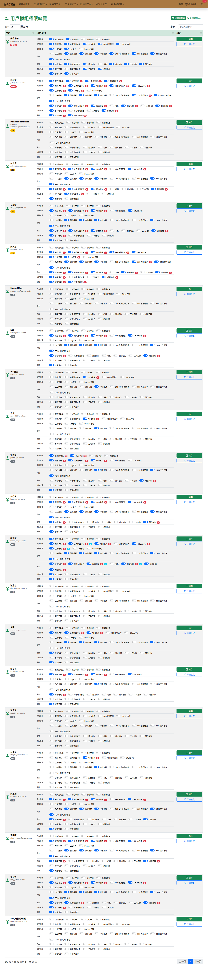Click the avatar icon beside hes
The height and width of the screenshot is (980, 208).
(x=8, y=333)
